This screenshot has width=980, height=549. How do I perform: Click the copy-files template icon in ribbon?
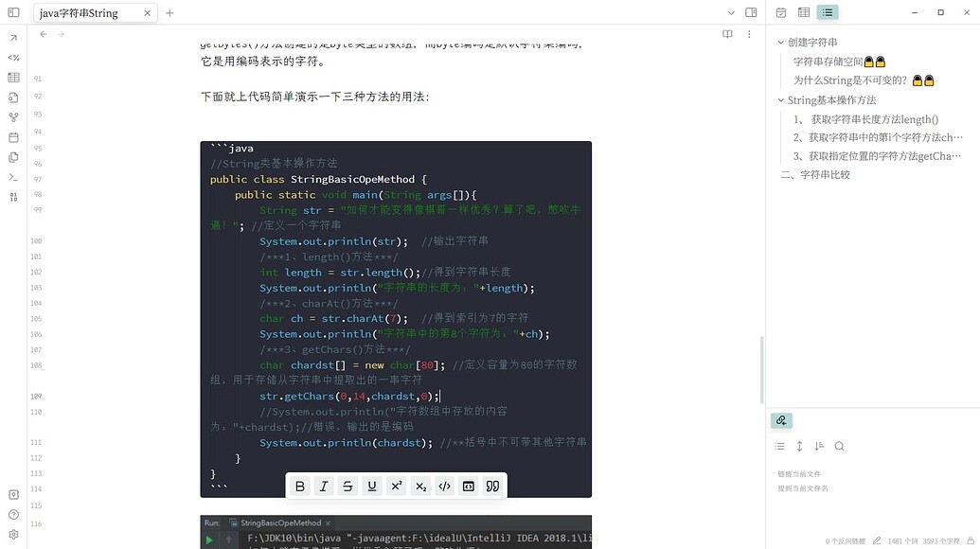13,157
